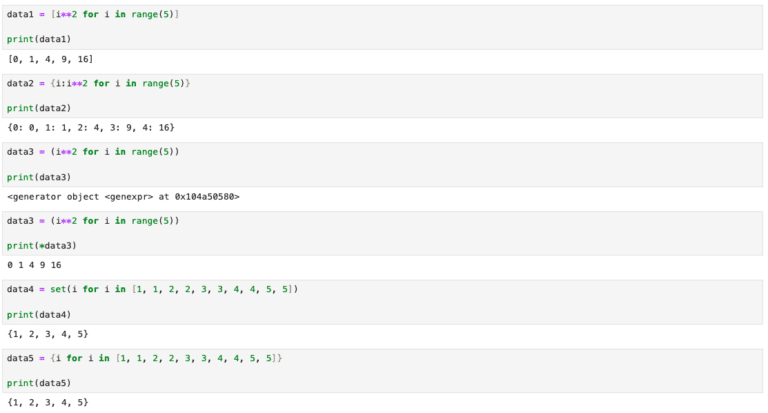Click the print(data4) statement
Image resolution: width=768 pixels, height=413 pixels.
39,314
